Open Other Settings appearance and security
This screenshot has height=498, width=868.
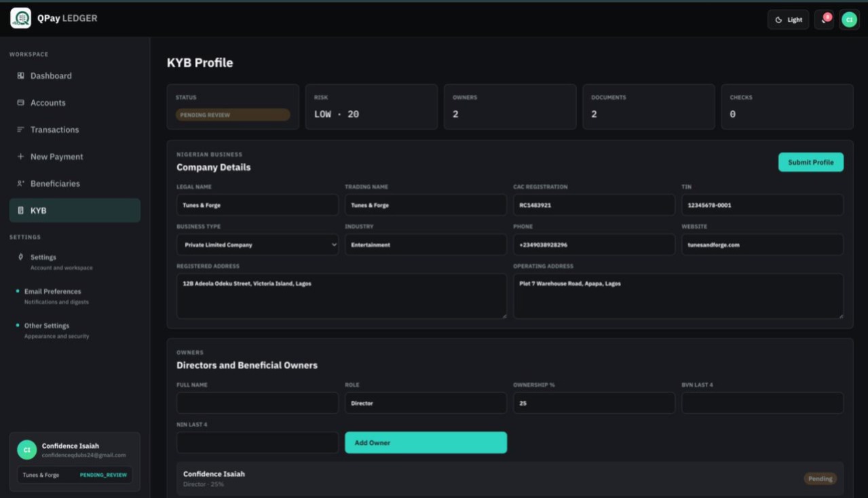[75, 330]
